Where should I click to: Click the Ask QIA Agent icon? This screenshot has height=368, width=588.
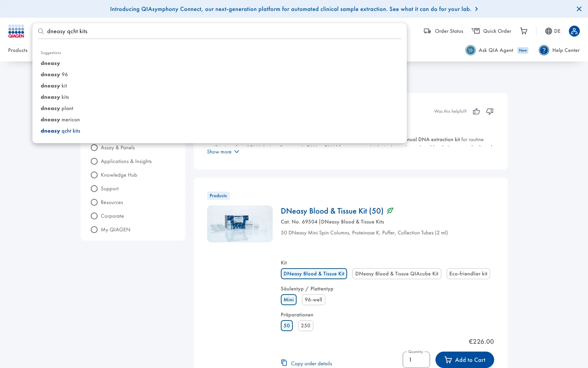click(471, 50)
